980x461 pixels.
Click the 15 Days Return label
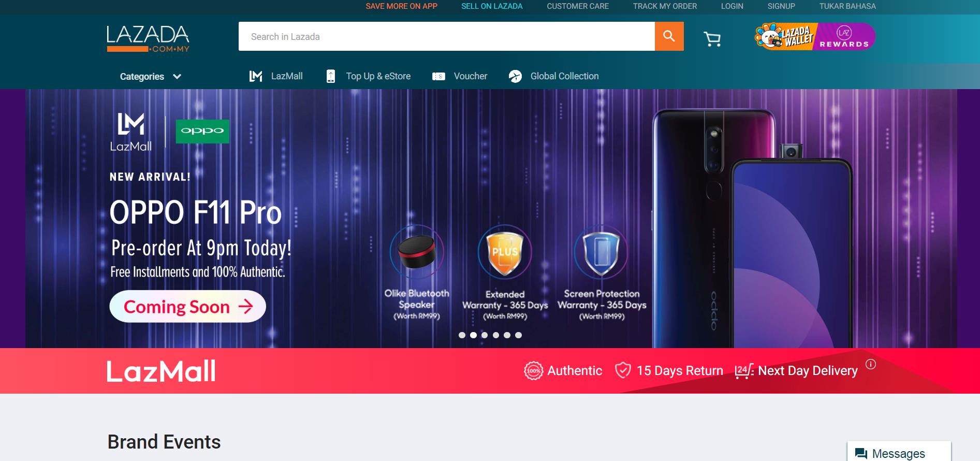(x=680, y=371)
